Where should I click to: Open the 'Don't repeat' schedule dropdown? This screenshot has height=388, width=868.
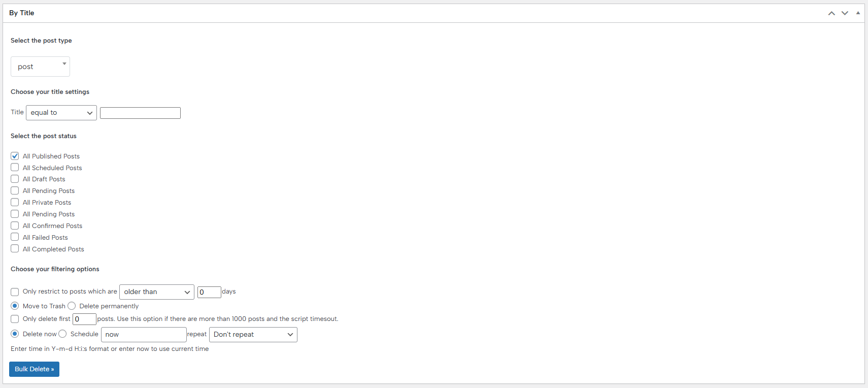coord(253,335)
